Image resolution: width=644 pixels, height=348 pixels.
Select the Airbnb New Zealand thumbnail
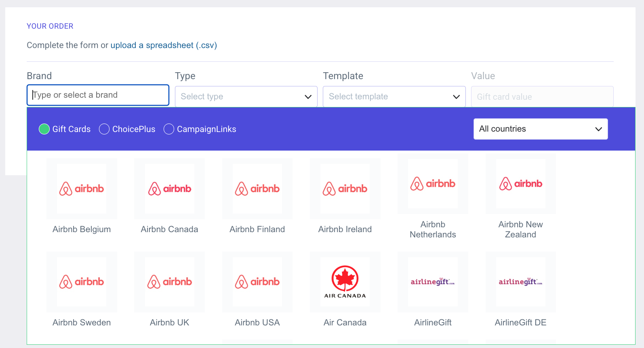point(520,184)
